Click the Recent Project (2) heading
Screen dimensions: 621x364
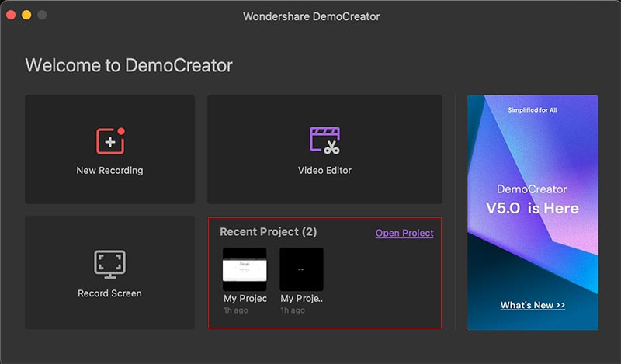tap(268, 232)
